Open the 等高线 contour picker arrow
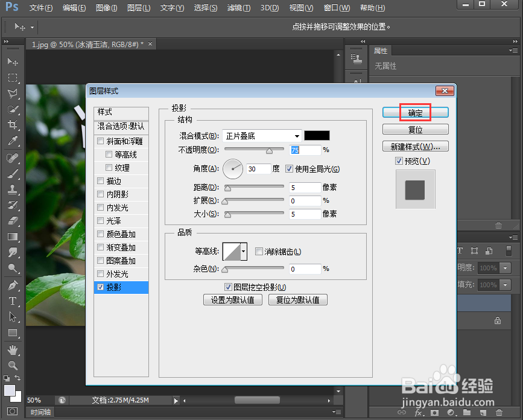The height and width of the screenshot is (420, 523). (244, 251)
